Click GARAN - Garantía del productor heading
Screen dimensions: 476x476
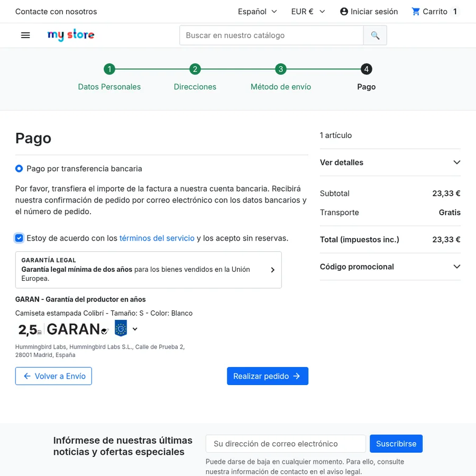point(80,299)
